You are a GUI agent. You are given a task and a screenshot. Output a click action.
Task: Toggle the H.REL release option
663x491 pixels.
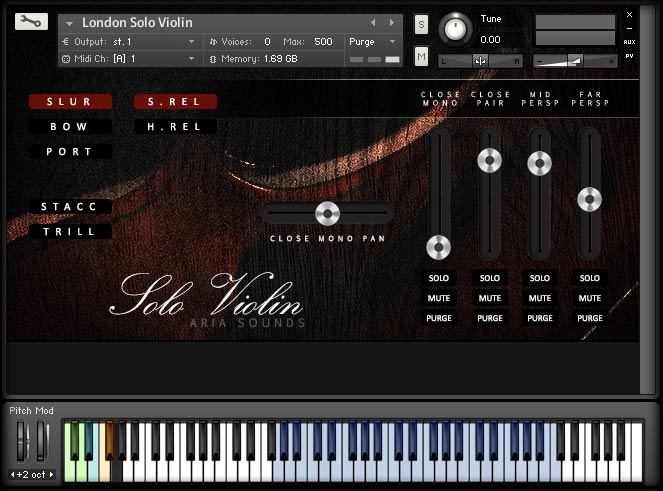(x=175, y=126)
